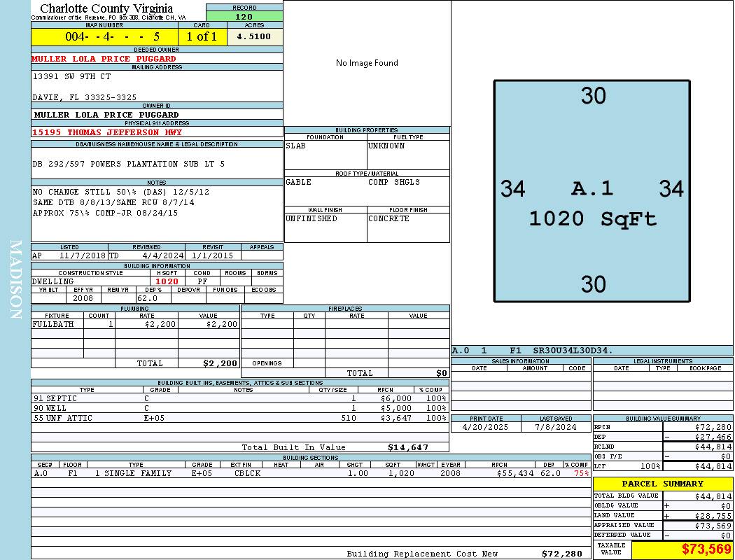The height and width of the screenshot is (560, 735).
Task: Click the EFF YR value 2008
Action: point(83,298)
